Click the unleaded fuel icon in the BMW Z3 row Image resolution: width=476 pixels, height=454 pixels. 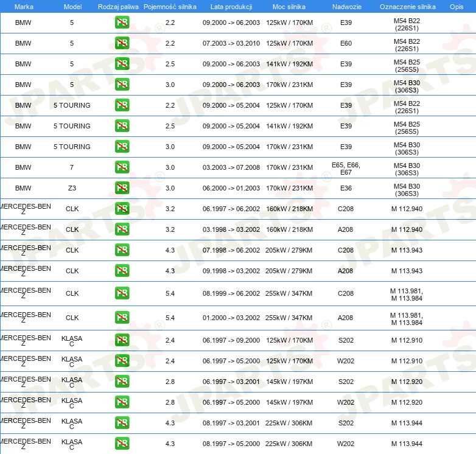click(x=122, y=188)
